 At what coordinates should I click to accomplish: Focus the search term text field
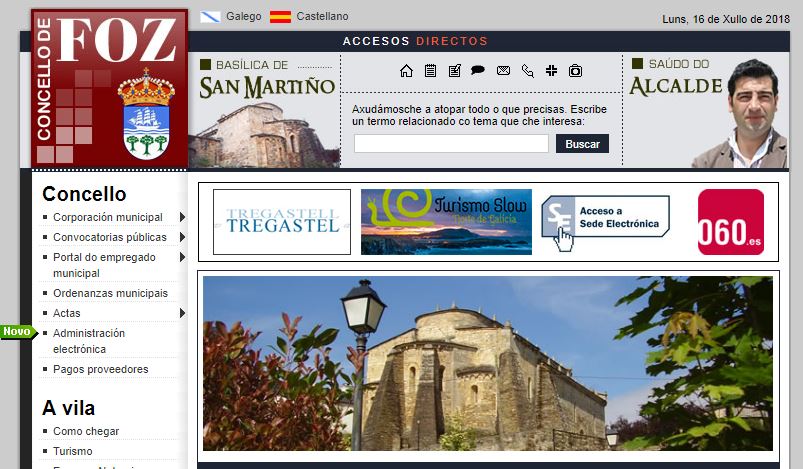pyautogui.click(x=451, y=144)
